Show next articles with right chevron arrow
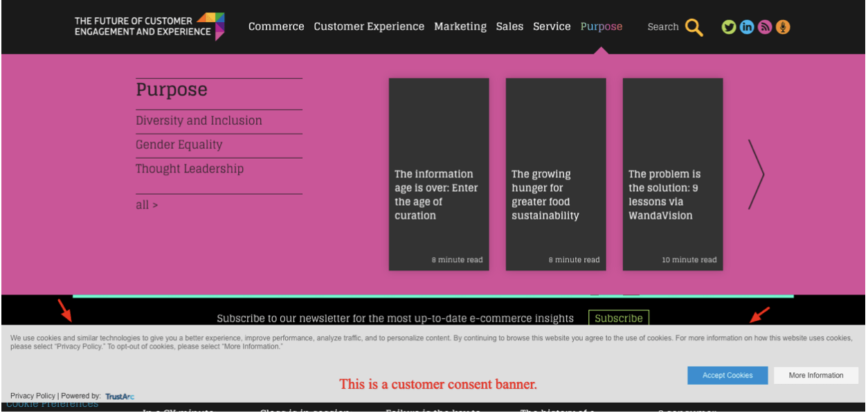This screenshot has width=868, height=413. [x=756, y=175]
